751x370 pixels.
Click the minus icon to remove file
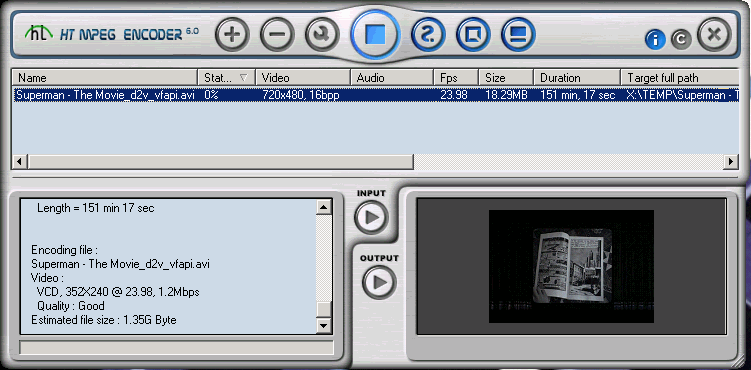277,34
